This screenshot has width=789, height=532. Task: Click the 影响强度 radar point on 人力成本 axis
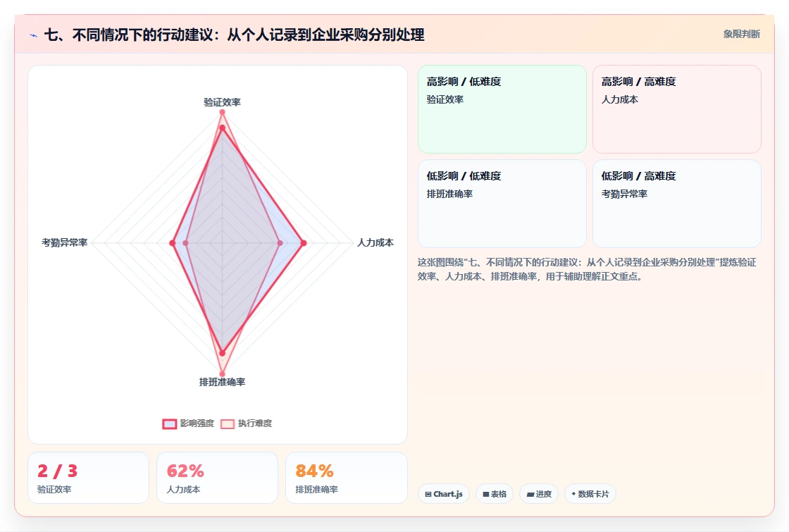[304, 243]
